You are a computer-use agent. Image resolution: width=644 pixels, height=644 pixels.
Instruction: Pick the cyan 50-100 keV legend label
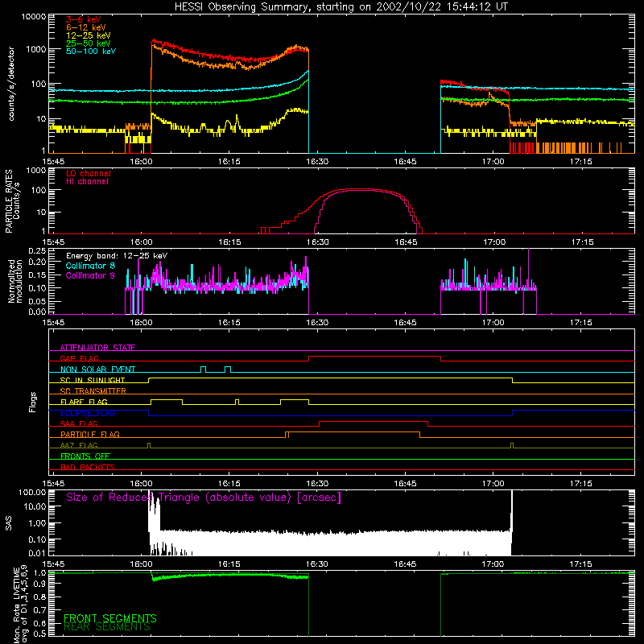[91, 52]
